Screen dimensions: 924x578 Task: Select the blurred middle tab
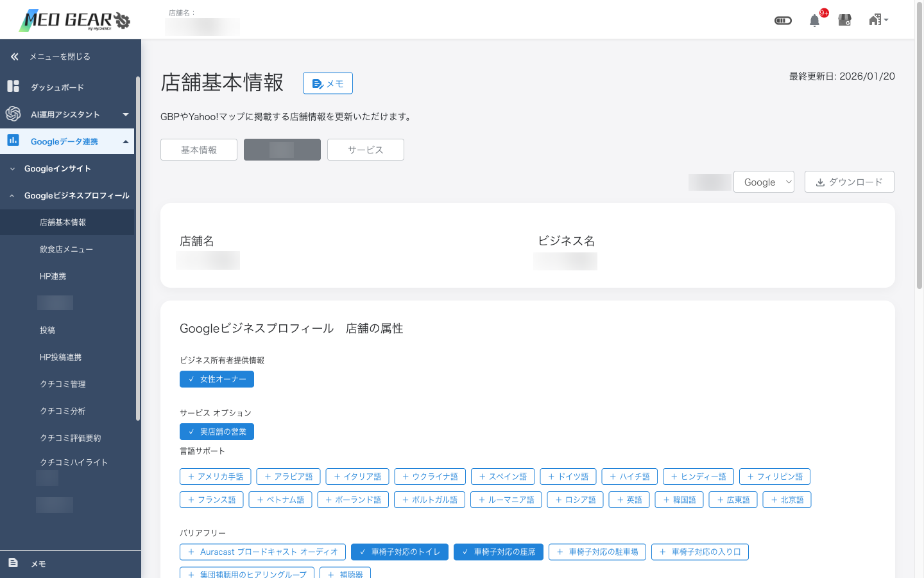coord(282,150)
